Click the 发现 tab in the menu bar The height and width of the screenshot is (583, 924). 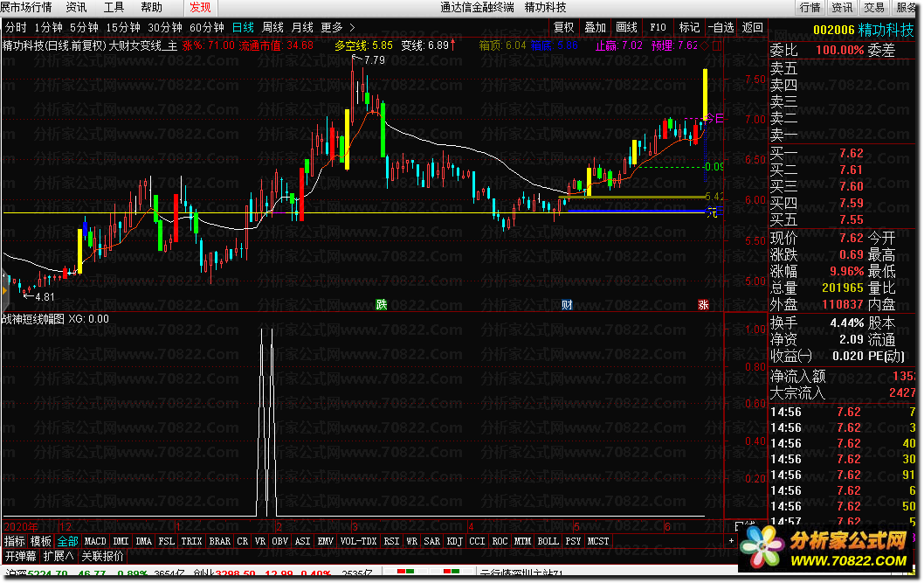click(200, 8)
